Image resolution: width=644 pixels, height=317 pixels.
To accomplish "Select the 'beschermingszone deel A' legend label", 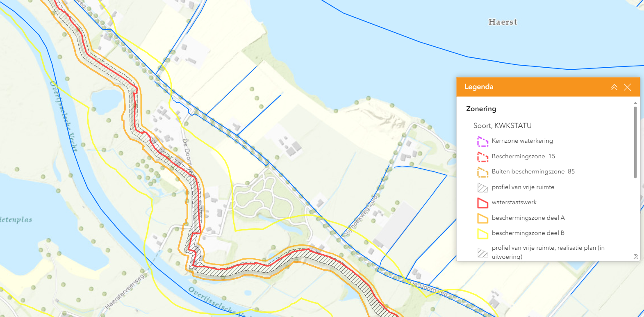I will (x=528, y=218).
